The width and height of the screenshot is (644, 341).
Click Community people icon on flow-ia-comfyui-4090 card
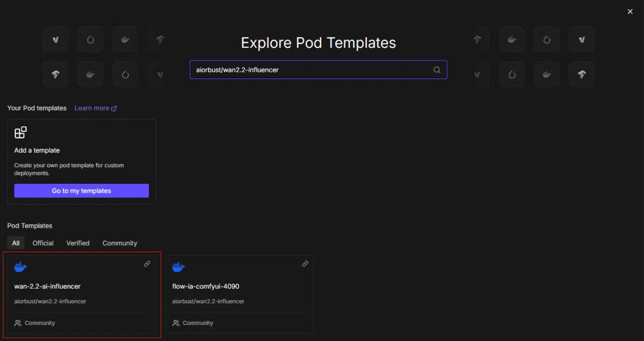pyautogui.click(x=176, y=323)
